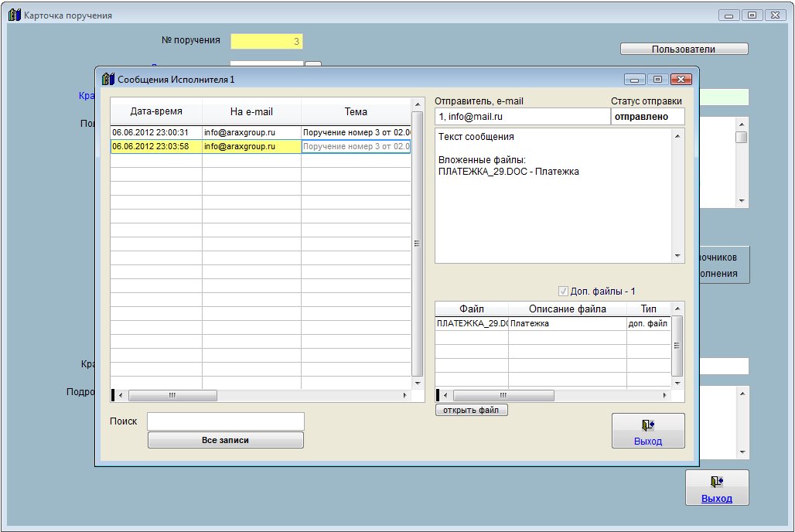
Task: Sort by Дата-время column header
Action: (156, 111)
